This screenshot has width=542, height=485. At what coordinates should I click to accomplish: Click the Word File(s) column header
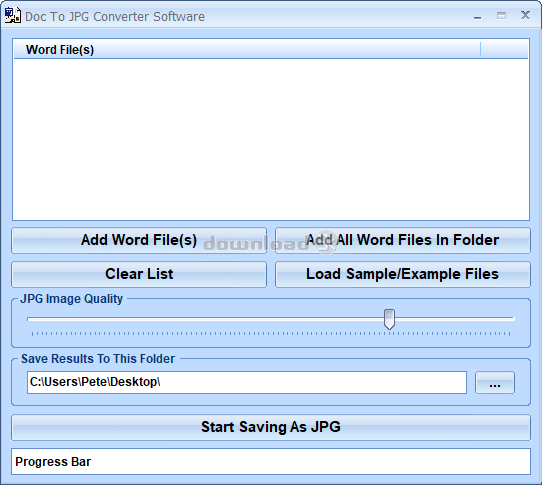click(x=247, y=50)
